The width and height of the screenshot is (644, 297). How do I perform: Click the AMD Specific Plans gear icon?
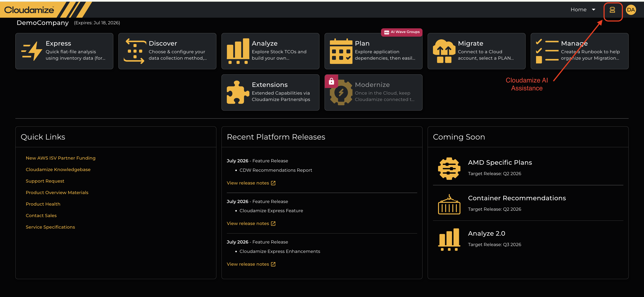[x=449, y=168]
